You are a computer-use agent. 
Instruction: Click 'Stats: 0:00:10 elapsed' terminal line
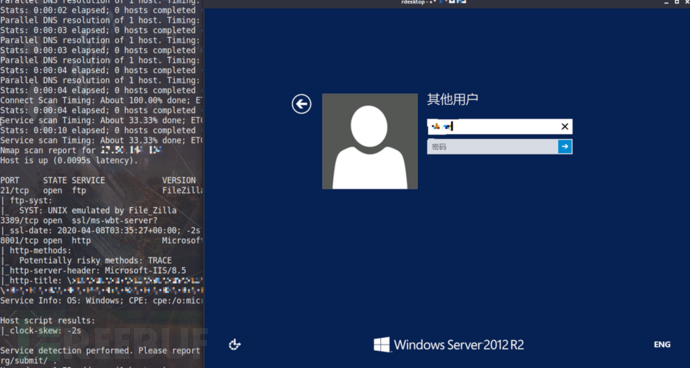point(98,131)
